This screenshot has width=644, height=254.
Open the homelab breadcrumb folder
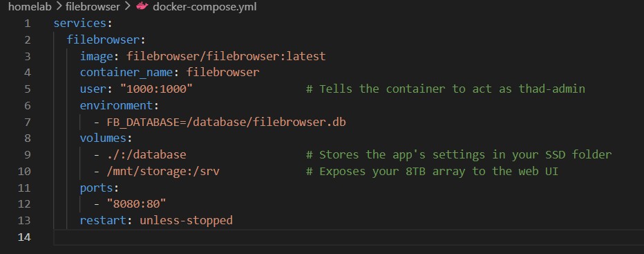pyautogui.click(x=28, y=7)
